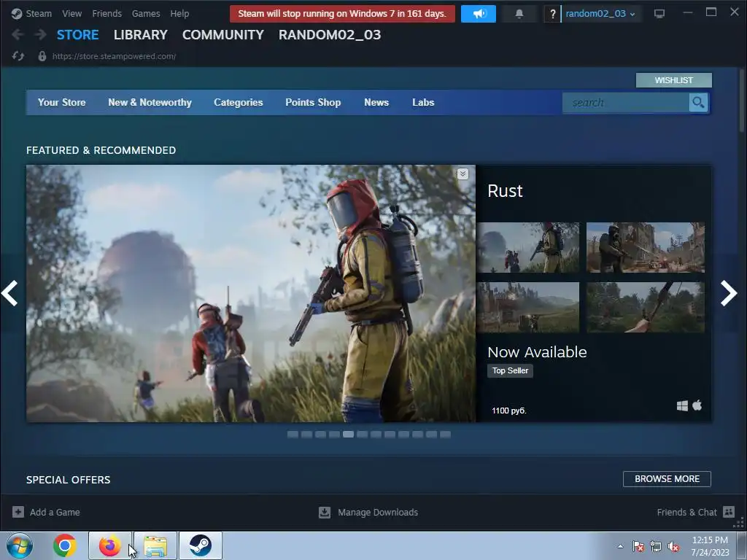Go forward with the forward arrow
The width and height of the screenshot is (747, 560).
pyautogui.click(x=41, y=34)
